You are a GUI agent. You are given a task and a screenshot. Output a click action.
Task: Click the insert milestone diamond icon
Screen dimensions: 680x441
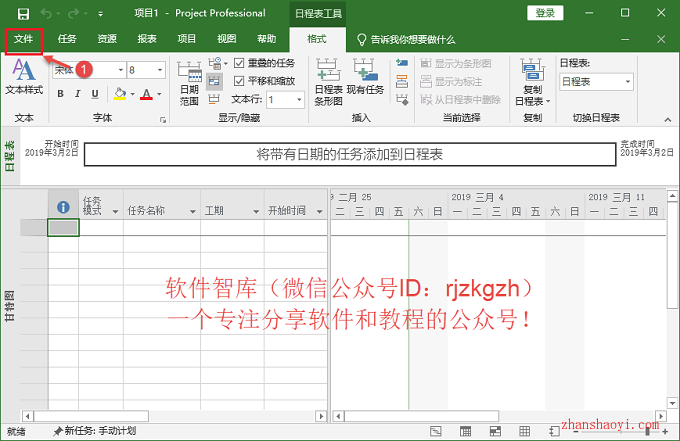coord(402,100)
